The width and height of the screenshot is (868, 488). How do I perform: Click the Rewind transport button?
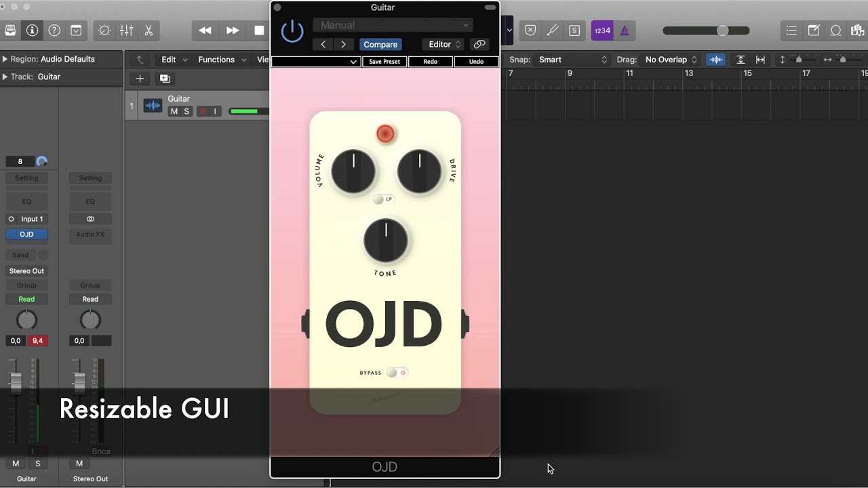205,30
